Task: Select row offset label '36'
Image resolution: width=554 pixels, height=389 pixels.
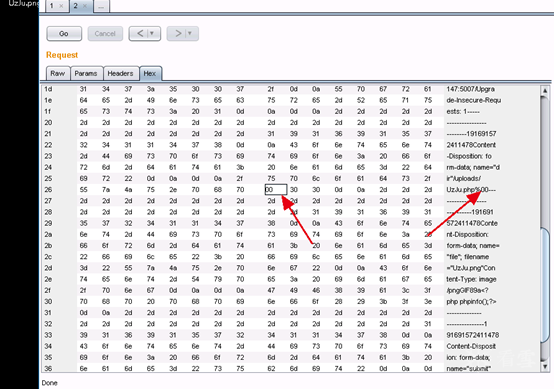Action: coord(48,369)
